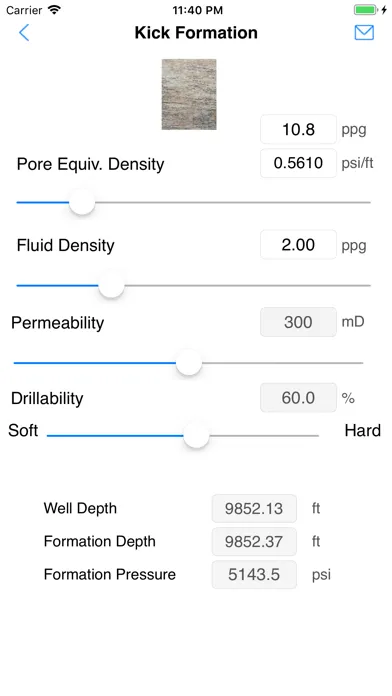Image resolution: width=392 pixels, height=696 pixels.
Task: Select the Permeability 300 mD field
Action: coord(298,322)
